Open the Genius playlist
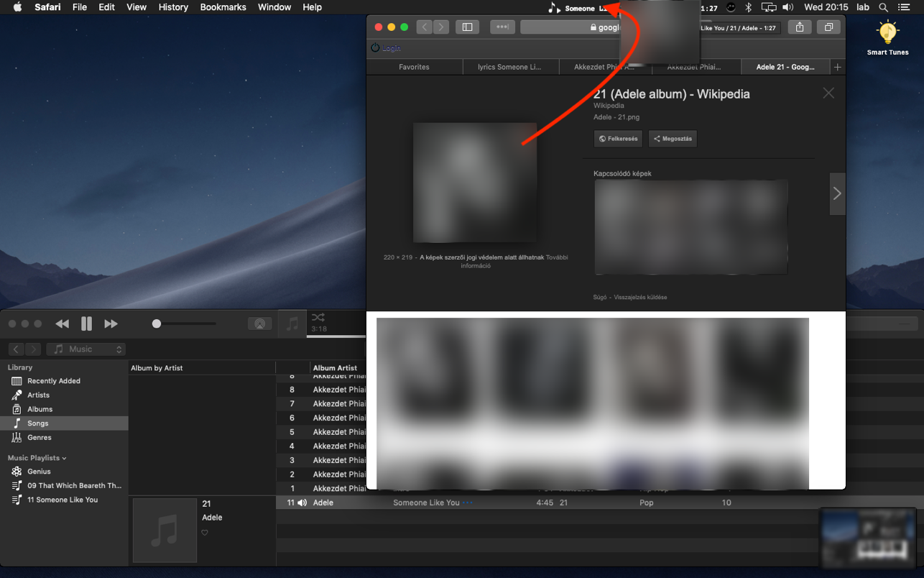The width and height of the screenshot is (924, 578). coord(64,472)
